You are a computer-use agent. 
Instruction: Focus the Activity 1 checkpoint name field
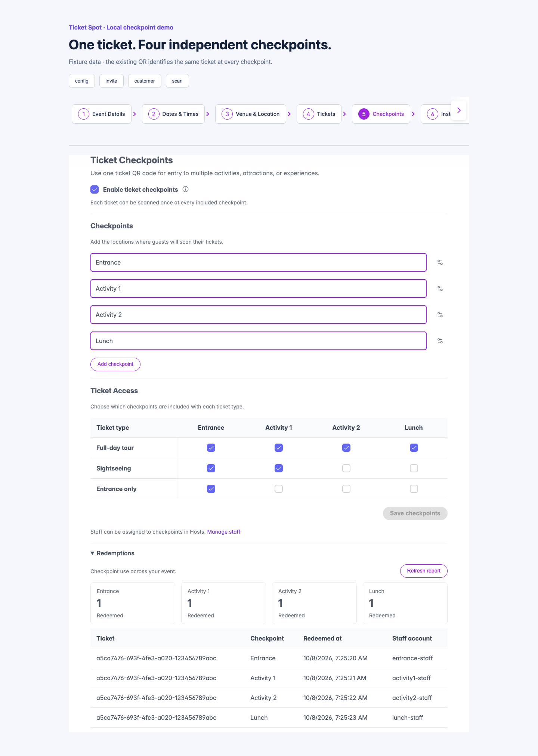(259, 288)
